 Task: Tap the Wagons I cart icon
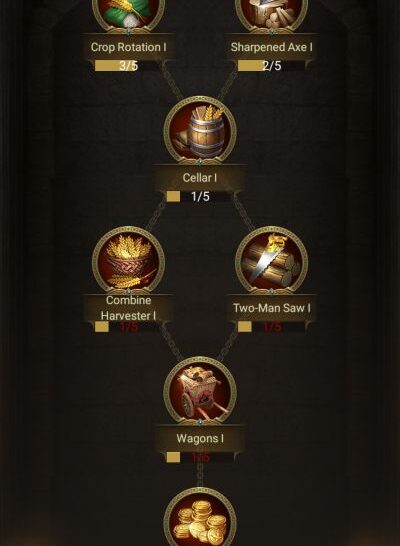point(200,391)
